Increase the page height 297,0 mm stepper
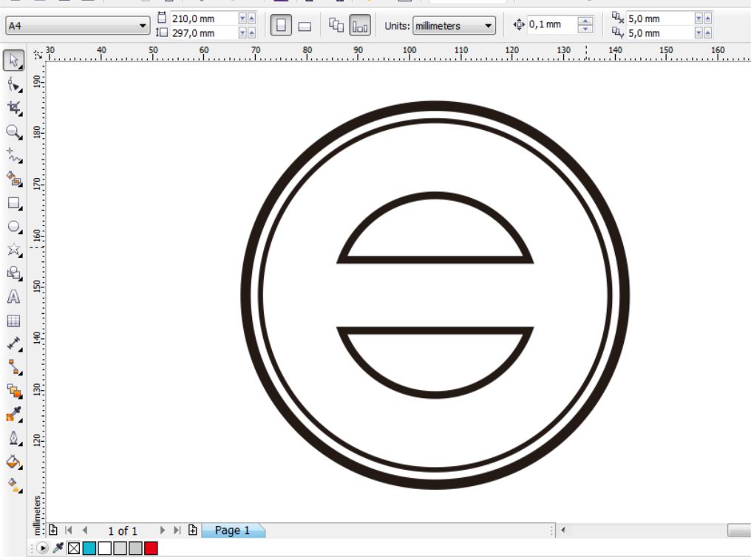Viewport: 751px width, 560px height. (x=251, y=33)
